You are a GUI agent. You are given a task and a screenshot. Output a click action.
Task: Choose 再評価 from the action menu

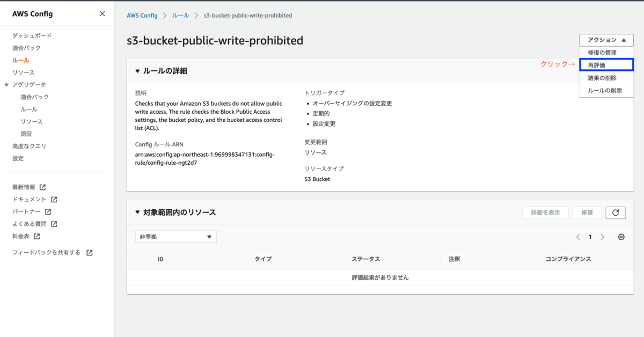(606, 65)
